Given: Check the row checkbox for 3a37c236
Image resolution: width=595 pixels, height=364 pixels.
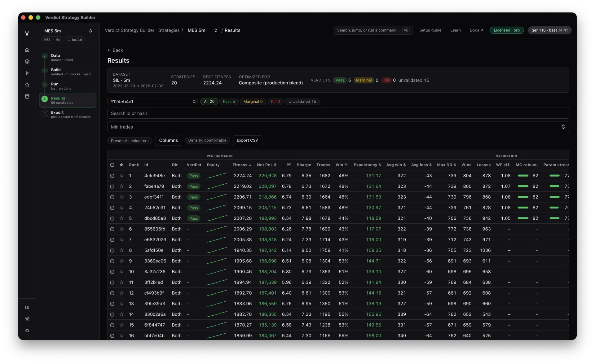Looking at the screenshot, I should tap(112, 272).
